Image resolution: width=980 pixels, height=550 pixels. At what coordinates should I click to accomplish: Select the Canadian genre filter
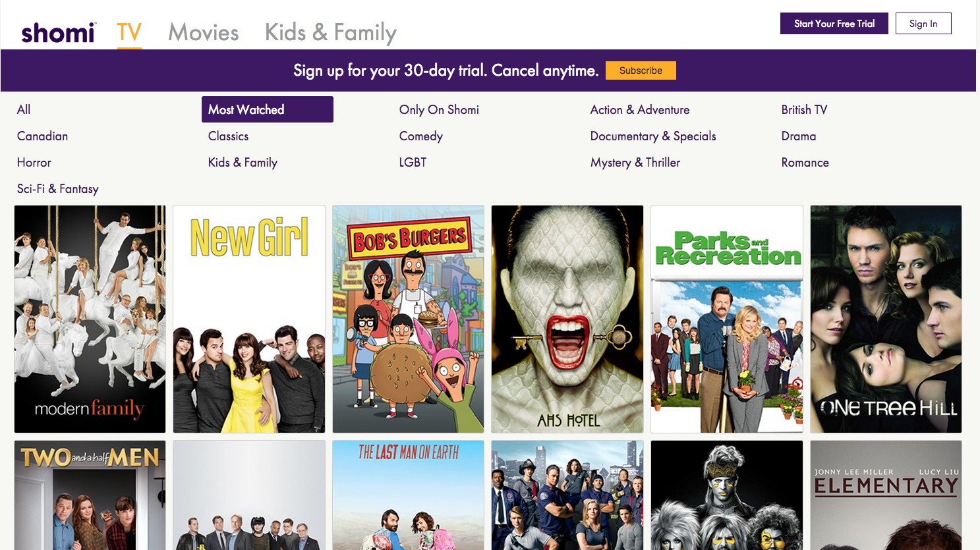pyautogui.click(x=43, y=136)
